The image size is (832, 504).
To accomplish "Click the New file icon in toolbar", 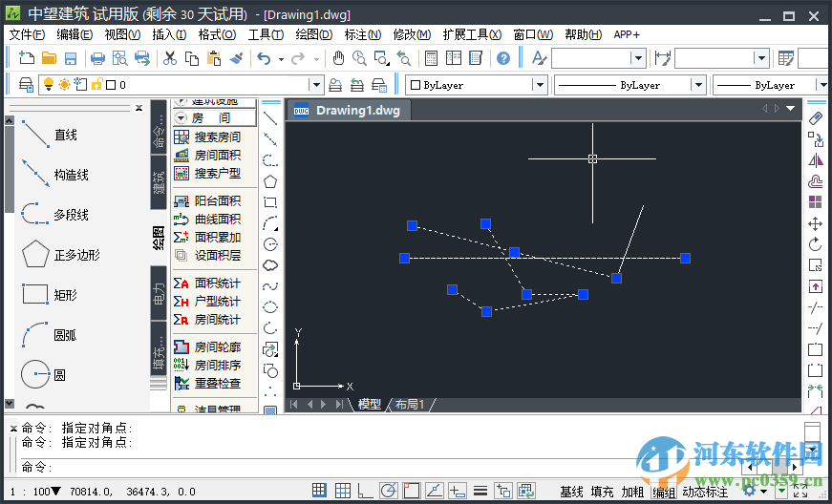I will click(26, 58).
